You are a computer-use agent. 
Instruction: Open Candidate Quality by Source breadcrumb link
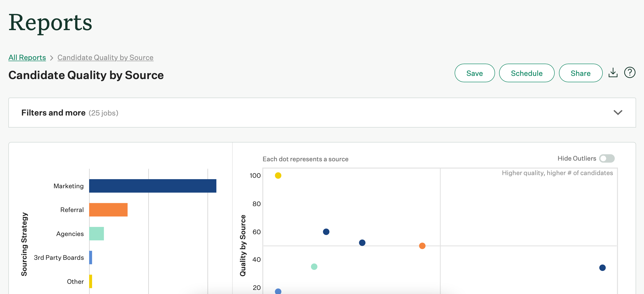[x=105, y=58]
